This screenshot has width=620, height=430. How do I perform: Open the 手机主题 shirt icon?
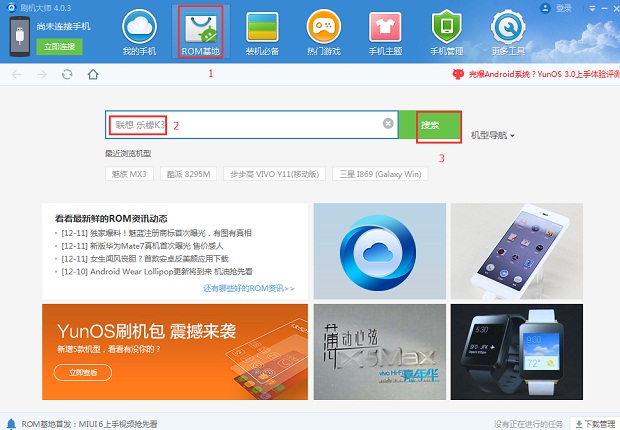[385, 32]
